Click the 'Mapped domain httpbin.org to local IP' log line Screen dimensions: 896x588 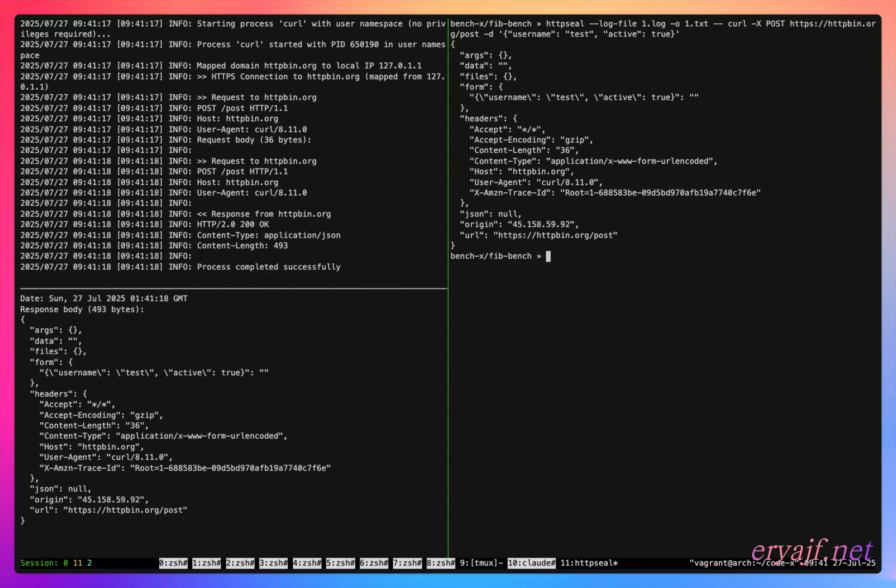tap(221, 66)
